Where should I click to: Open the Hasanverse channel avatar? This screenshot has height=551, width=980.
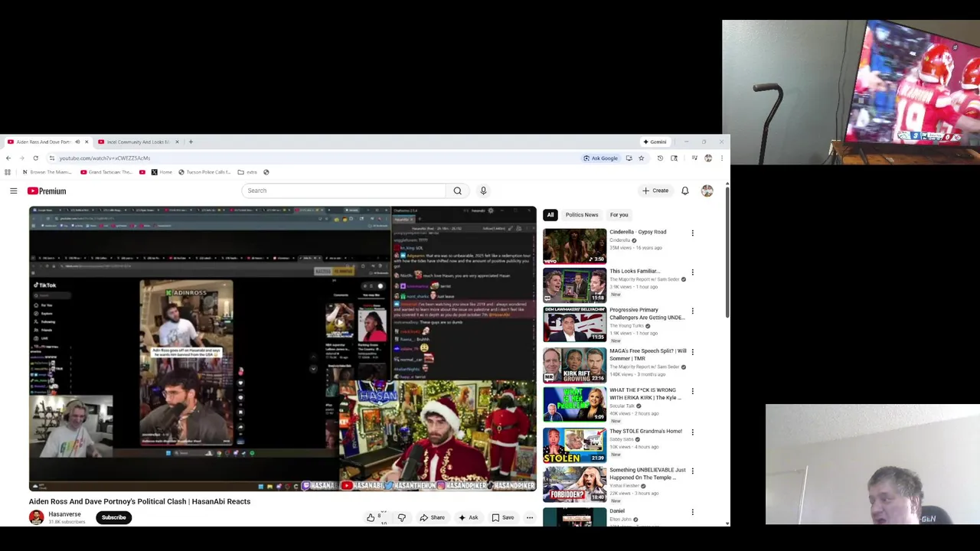[36, 517]
